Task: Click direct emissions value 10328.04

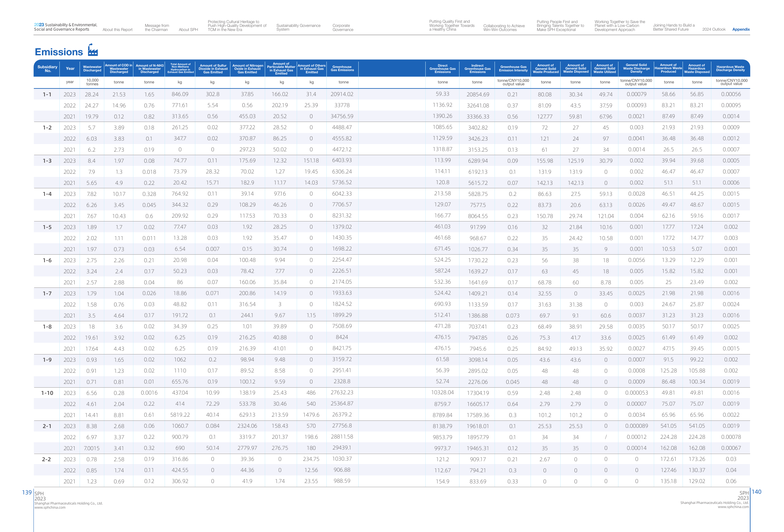Action: click(442, 392)
